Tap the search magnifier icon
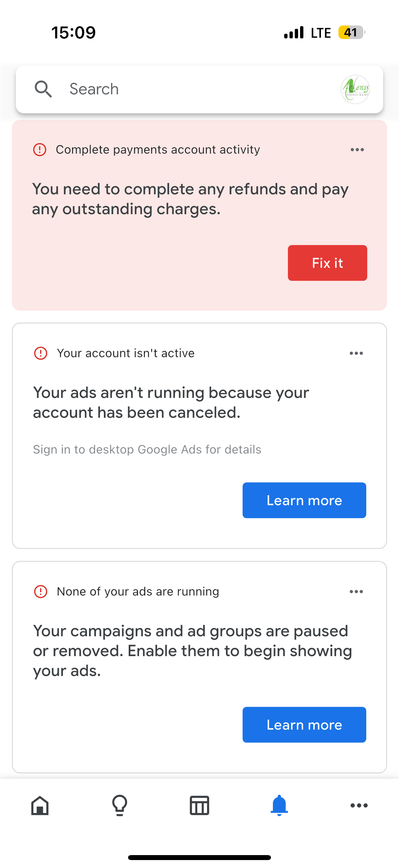This screenshot has height=868, width=399. click(x=43, y=89)
